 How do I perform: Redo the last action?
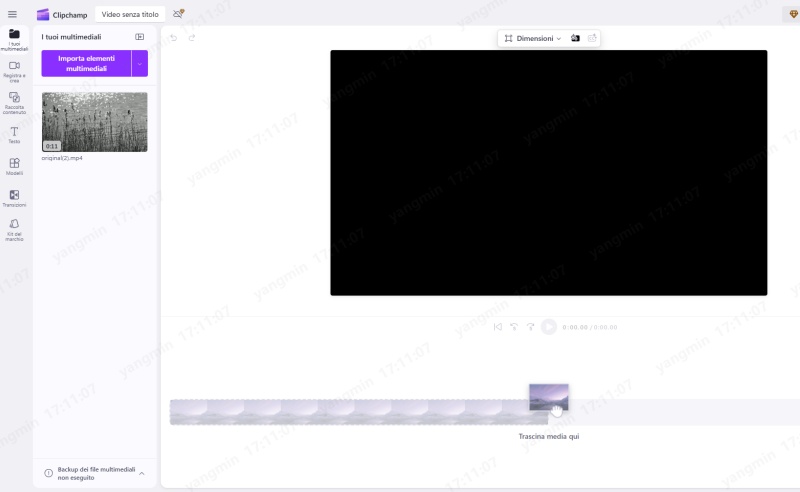coord(192,38)
